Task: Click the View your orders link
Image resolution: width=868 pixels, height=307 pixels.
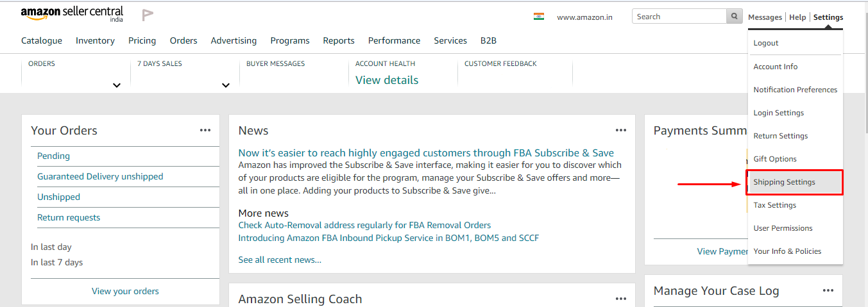Action: 125,291
